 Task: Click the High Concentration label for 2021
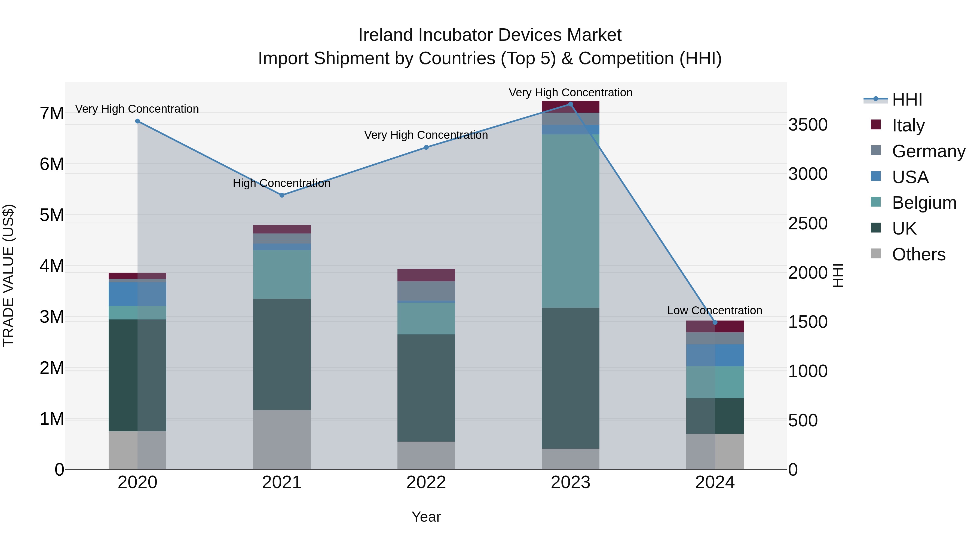click(x=281, y=183)
